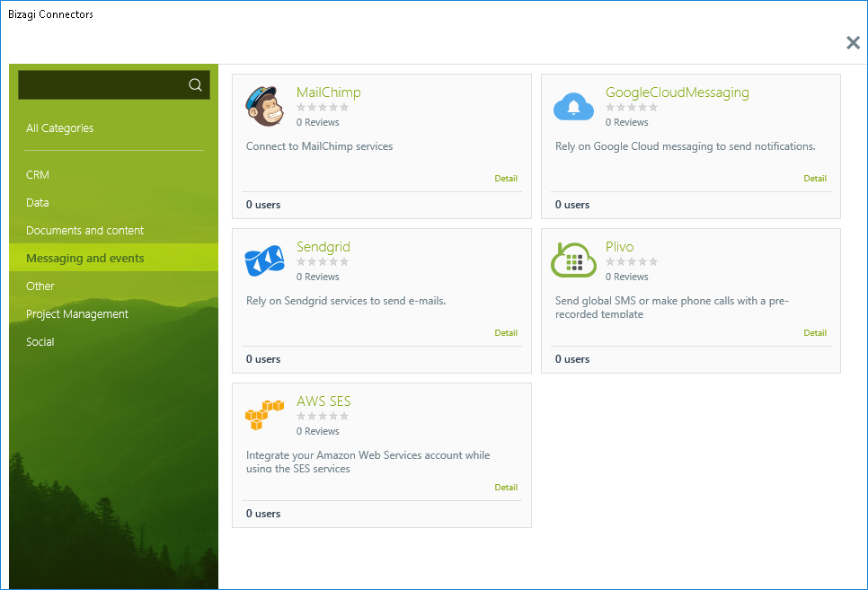View Detail for the Plivo connector
This screenshot has width=868, height=590.
coord(815,332)
